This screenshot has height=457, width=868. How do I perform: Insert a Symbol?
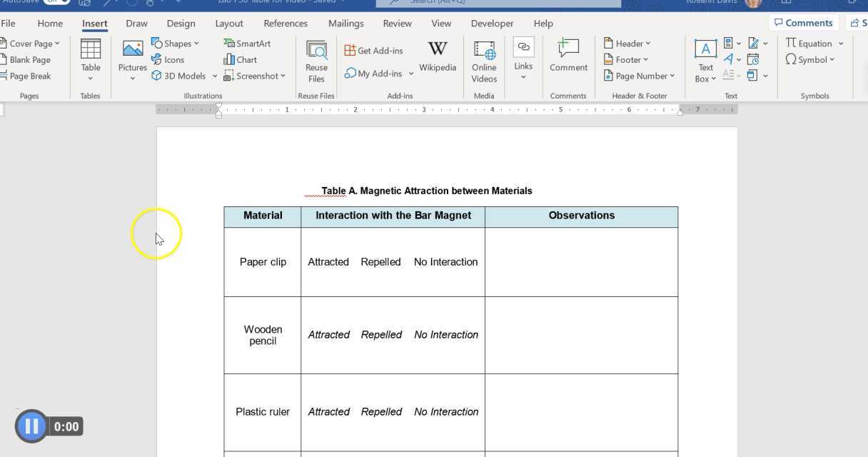point(809,59)
